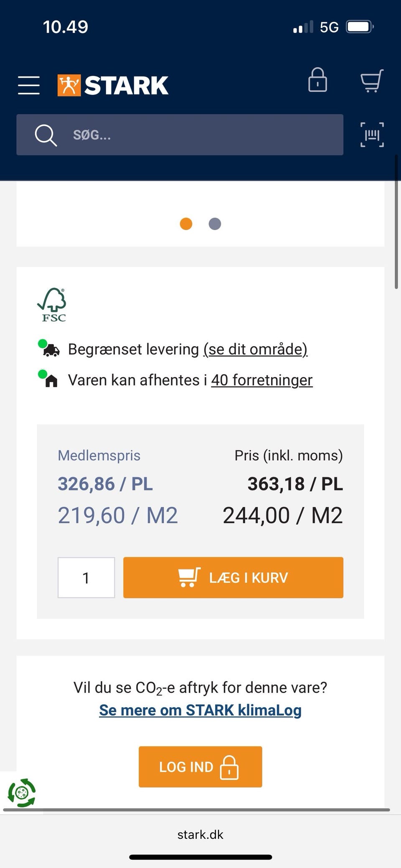
Task: Select the first orange carousel dot
Action: coord(186,224)
